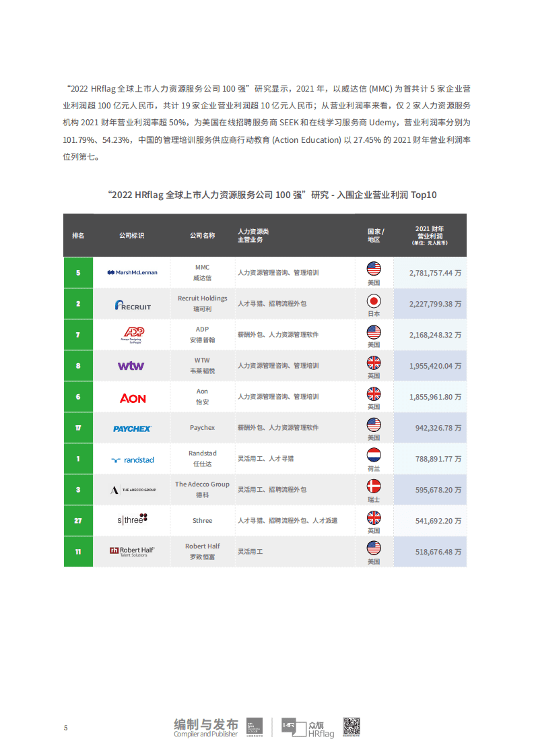Click the red AON logo

pos(133,398)
